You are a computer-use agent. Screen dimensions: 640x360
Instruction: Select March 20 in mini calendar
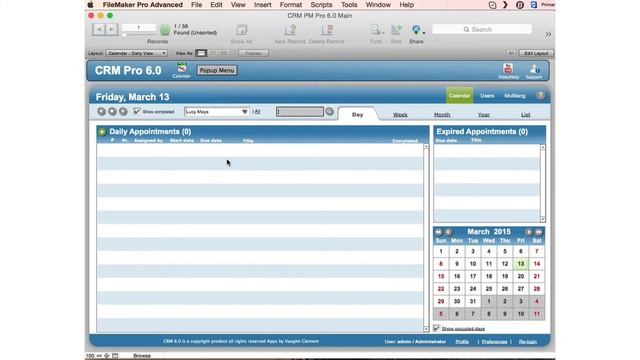tap(521, 276)
